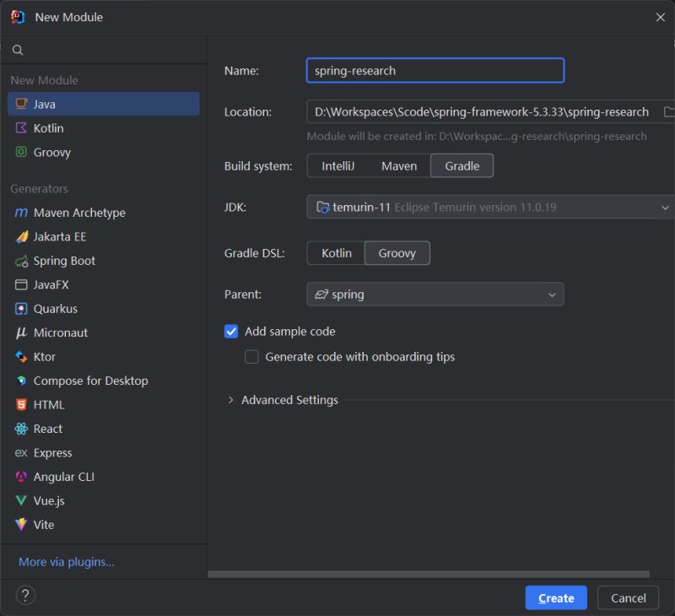Viewport: 675px width, 616px height.
Task: Click the React atom icon
Action: (21, 429)
